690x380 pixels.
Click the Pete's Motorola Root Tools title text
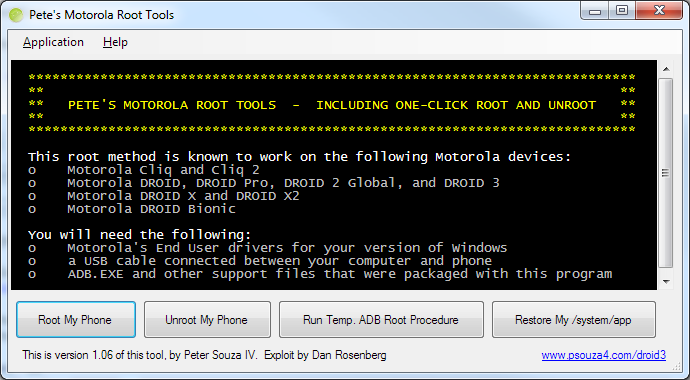point(102,15)
